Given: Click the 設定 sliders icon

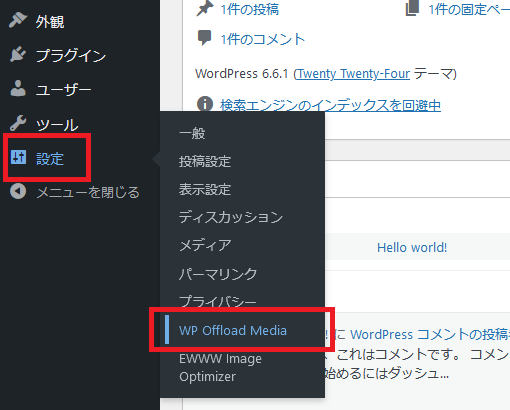Looking at the screenshot, I should [x=18, y=157].
